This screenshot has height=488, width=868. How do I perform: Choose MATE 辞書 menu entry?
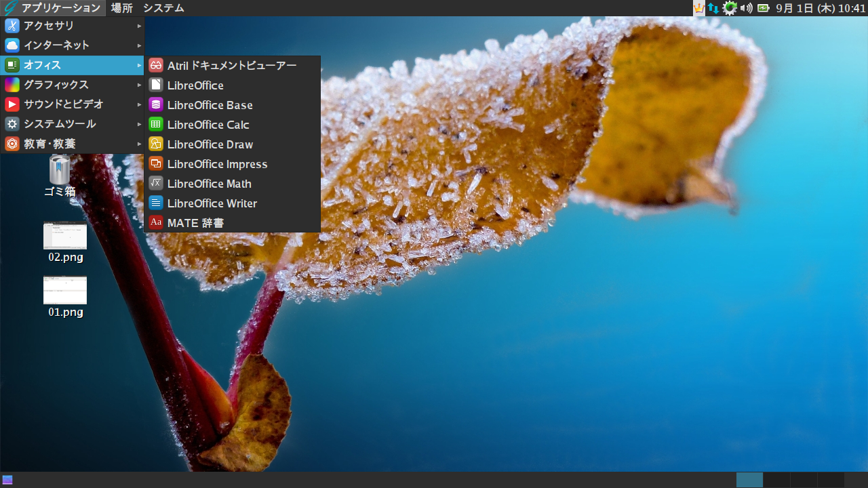pos(232,223)
